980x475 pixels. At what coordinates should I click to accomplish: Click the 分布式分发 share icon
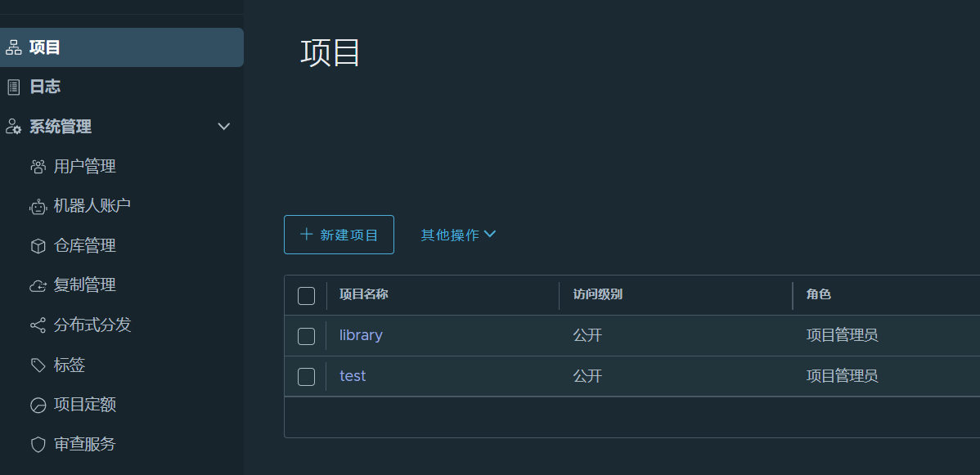(38, 325)
